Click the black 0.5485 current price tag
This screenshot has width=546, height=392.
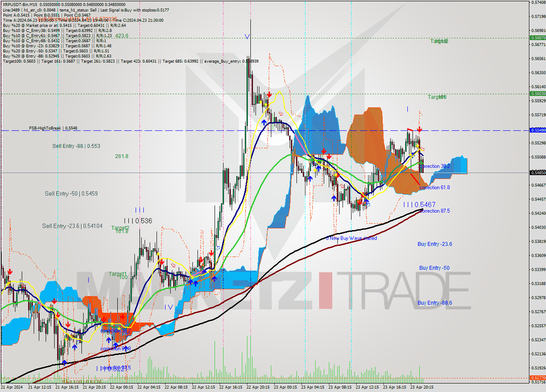pos(537,173)
